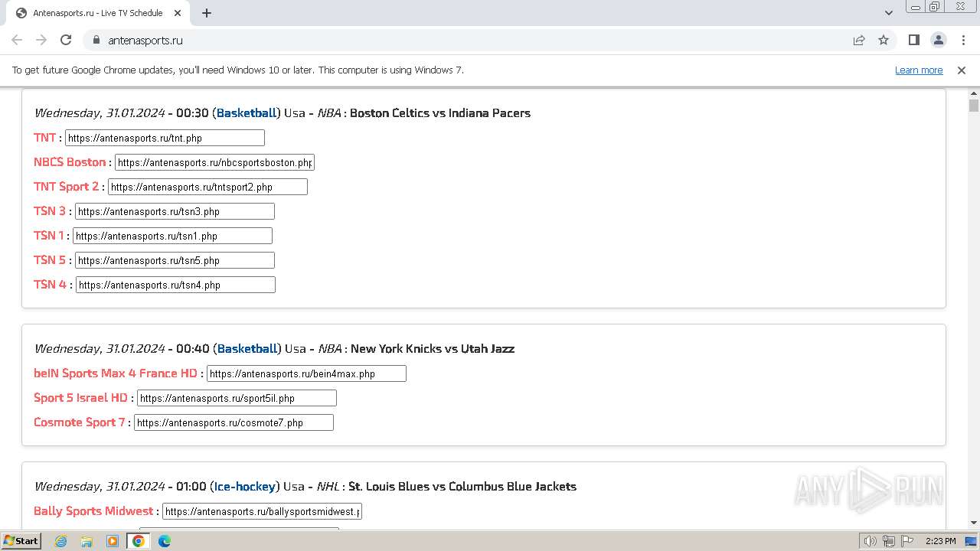
Task: Select the nbcsportsboston.php URL field
Action: [x=214, y=162]
